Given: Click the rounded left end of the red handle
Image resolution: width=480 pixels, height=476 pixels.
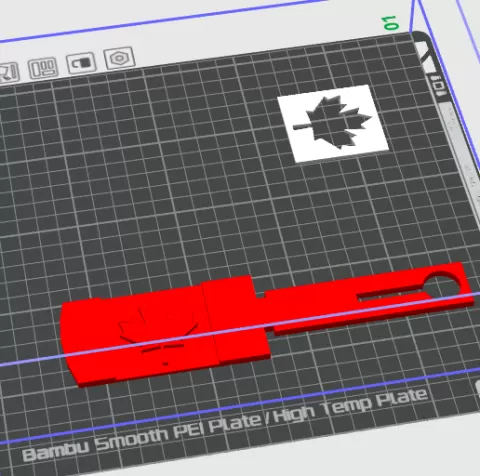Looking at the screenshot, I should [x=72, y=340].
